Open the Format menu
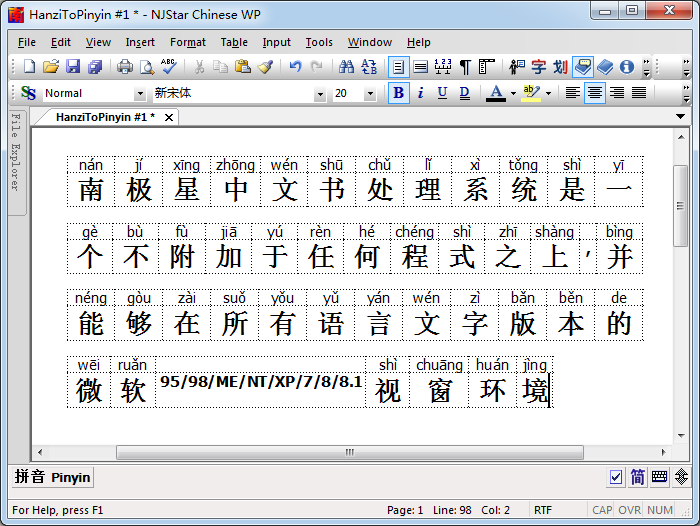Image resolution: width=700 pixels, height=526 pixels. tap(187, 42)
